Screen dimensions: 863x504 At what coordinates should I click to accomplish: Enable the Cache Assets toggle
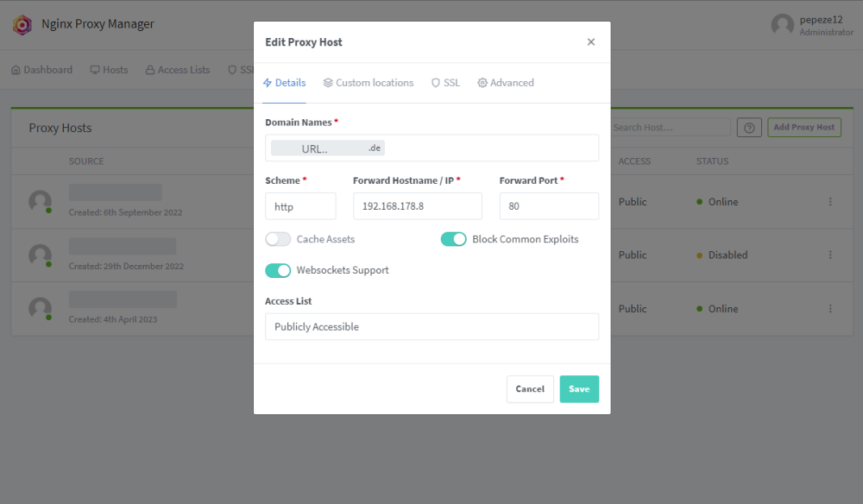pos(278,239)
